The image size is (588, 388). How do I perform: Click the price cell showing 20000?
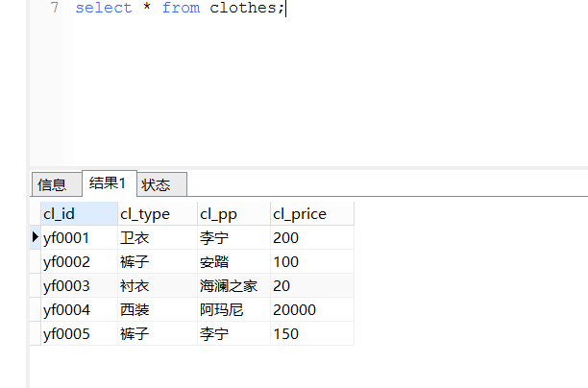click(312, 309)
